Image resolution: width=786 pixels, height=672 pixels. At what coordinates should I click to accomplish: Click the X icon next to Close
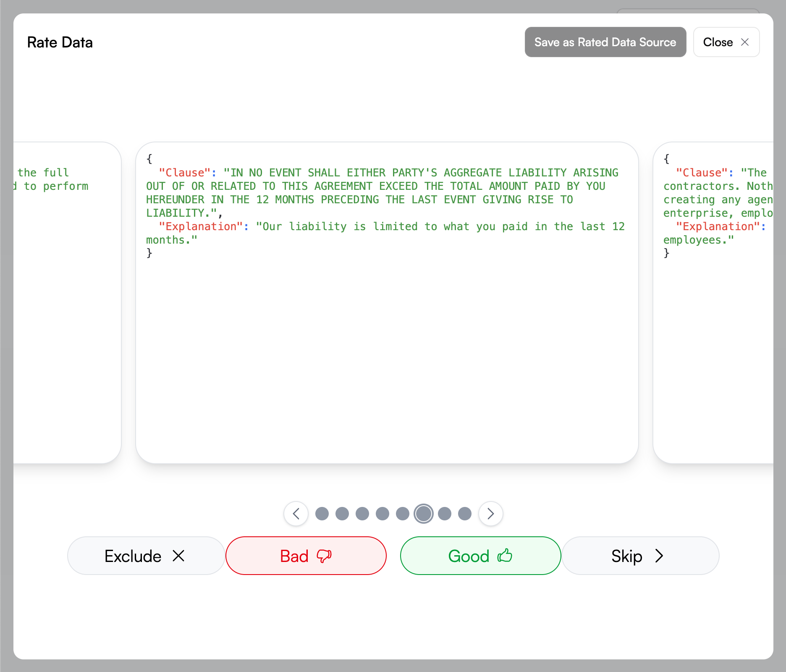click(x=746, y=42)
